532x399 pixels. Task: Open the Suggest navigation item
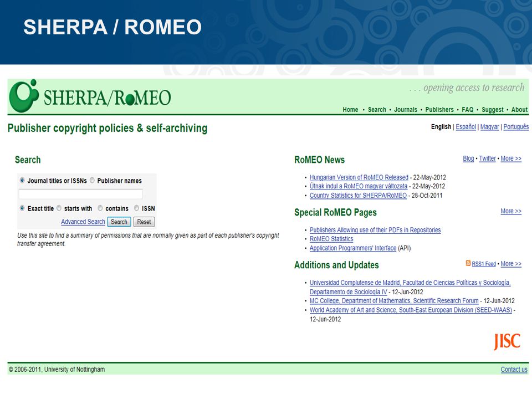pos(492,110)
